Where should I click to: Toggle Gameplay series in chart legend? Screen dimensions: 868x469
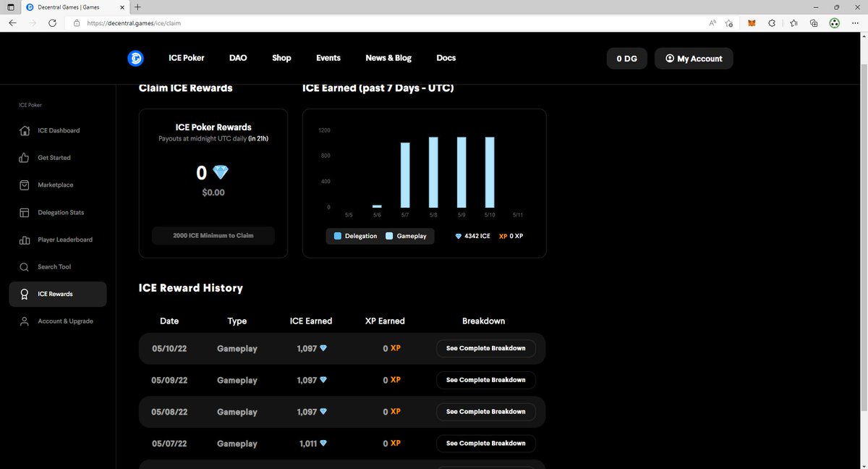pyautogui.click(x=407, y=236)
